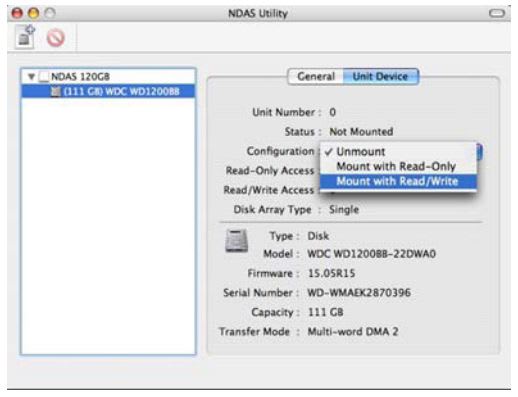Click the 'Read/Write Access' label
518x397 pixels.
click(269, 190)
